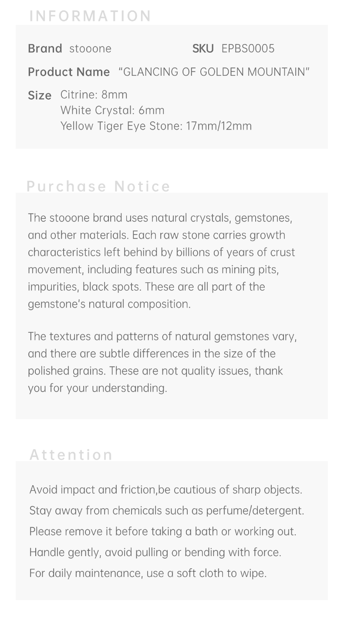Click the Attention section heading

[x=71, y=455]
